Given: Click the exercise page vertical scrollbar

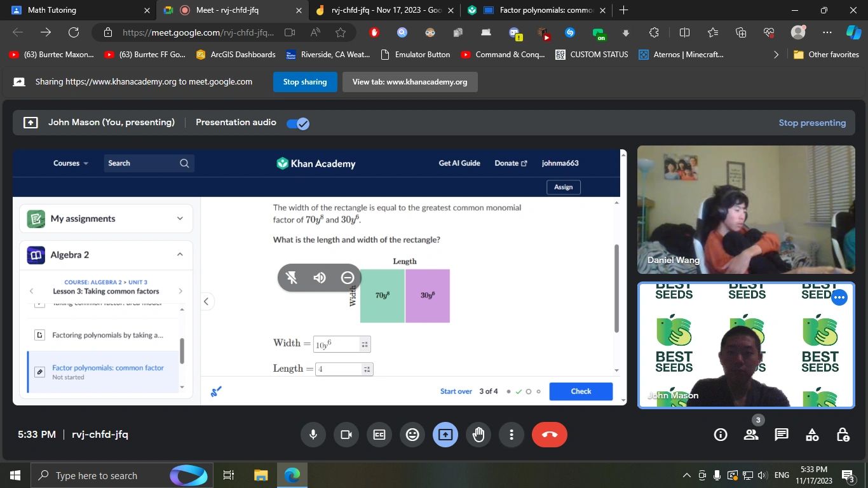Looking at the screenshot, I should [616, 288].
